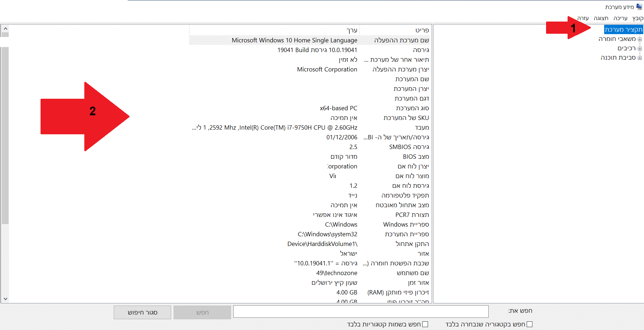This screenshot has height=330, width=644.
Task: Open the קובץ (File) menu
Action: [x=638, y=18]
